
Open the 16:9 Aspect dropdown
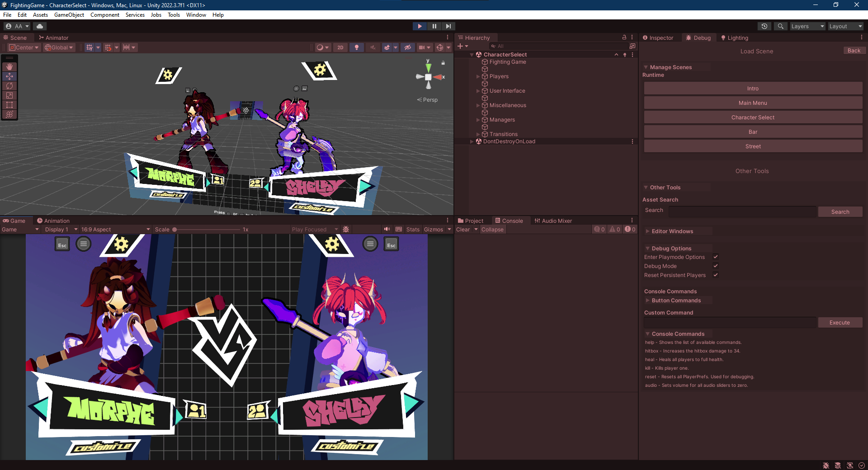[115, 230]
